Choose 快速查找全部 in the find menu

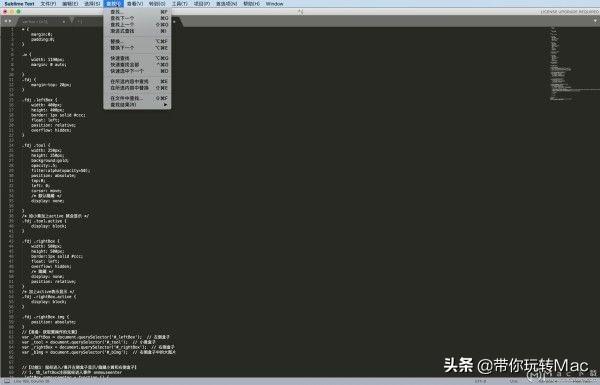[137, 65]
